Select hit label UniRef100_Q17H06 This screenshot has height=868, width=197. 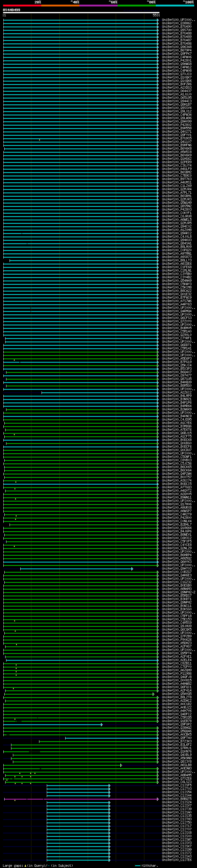coord(176,504)
